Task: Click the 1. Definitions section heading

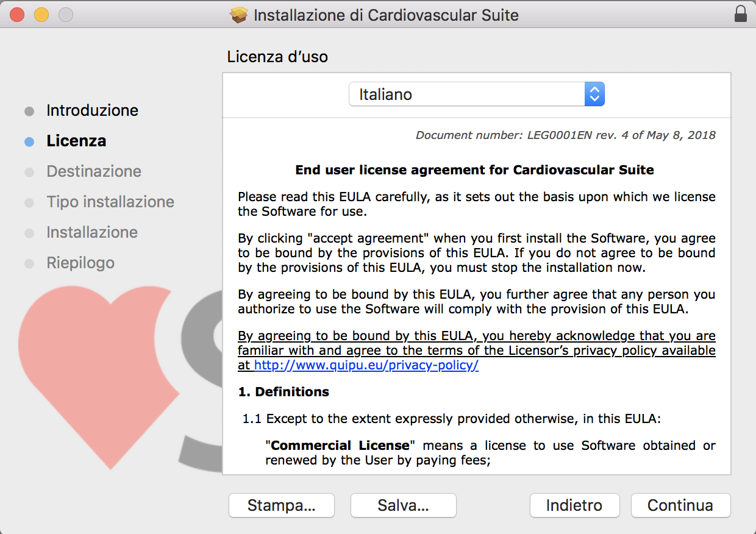Action: 283,392
